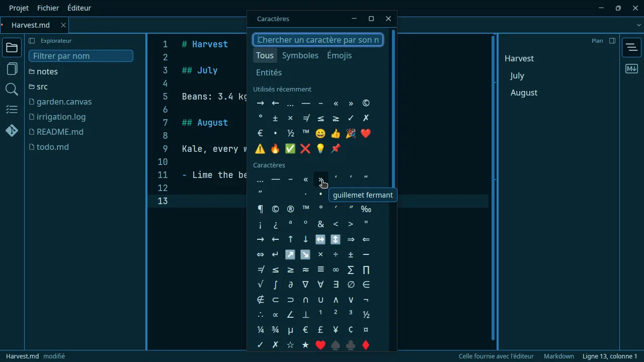Switch to the Entités tab

click(x=269, y=72)
